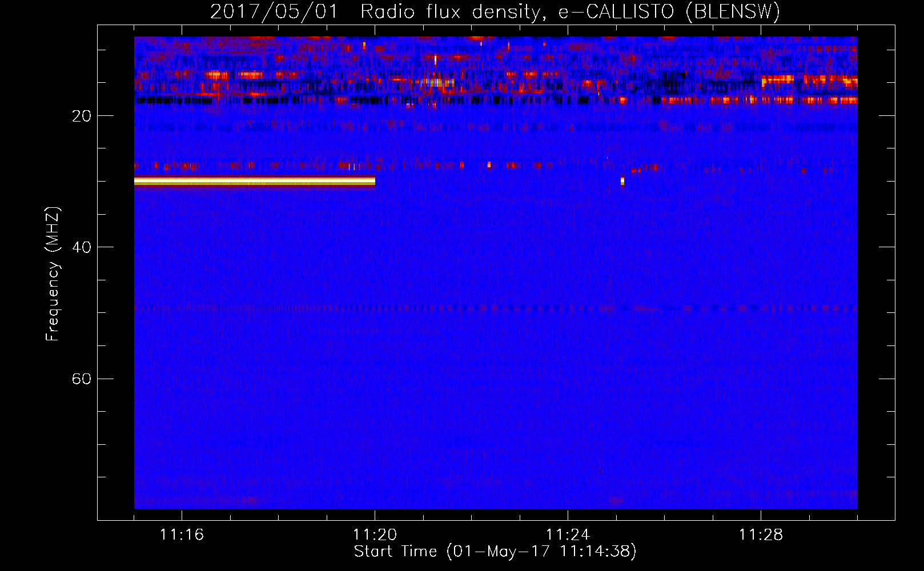Click the small bright spot near 30 MHz after 11:24
Viewport: 924px width, 571px height.
pos(622,181)
